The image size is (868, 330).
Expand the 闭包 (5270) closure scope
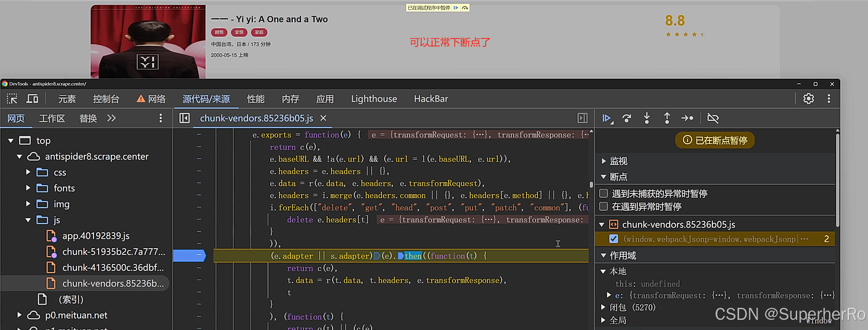click(604, 307)
